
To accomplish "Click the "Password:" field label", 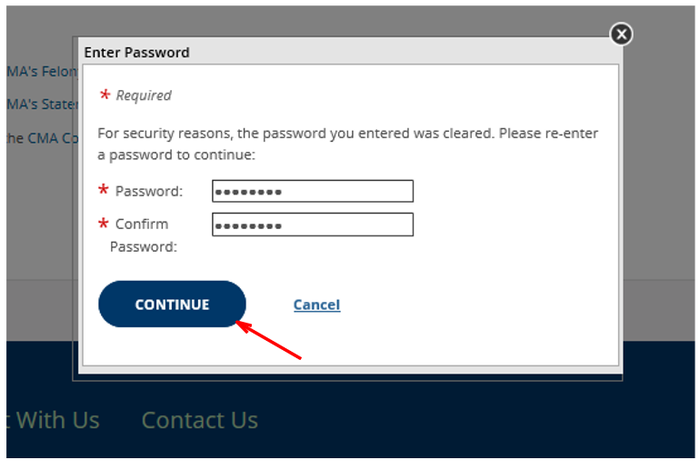I will click(x=149, y=191).
